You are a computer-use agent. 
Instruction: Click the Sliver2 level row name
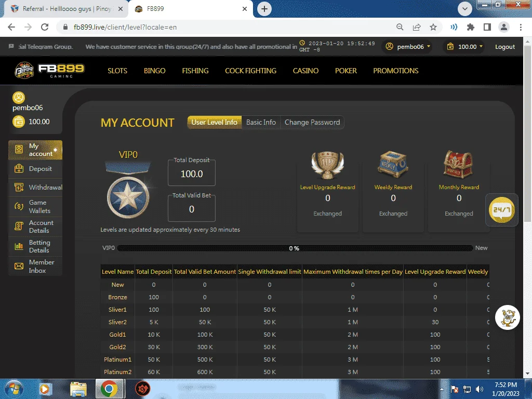[118, 322]
